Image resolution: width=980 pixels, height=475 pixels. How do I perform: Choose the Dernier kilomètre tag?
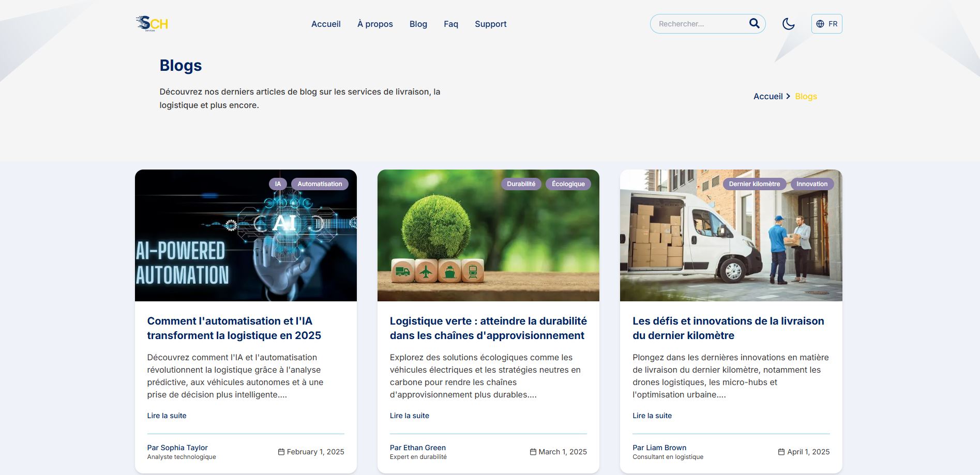tap(755, 184)
